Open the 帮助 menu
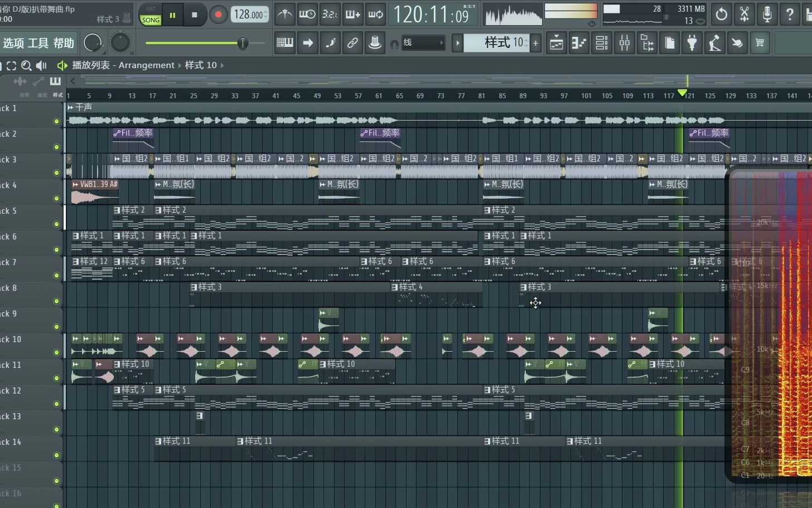 [x=64, y=44]
